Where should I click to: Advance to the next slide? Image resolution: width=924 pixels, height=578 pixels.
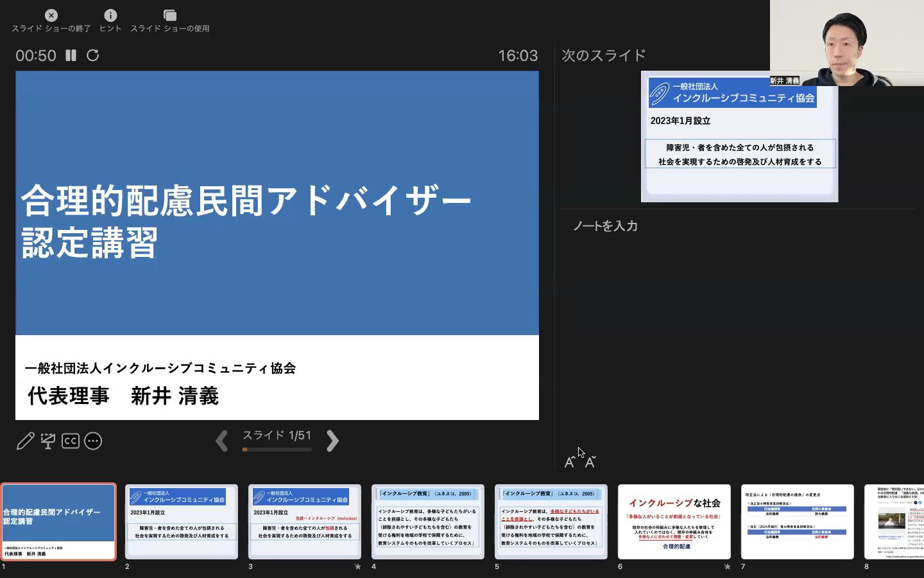[332, 441]
